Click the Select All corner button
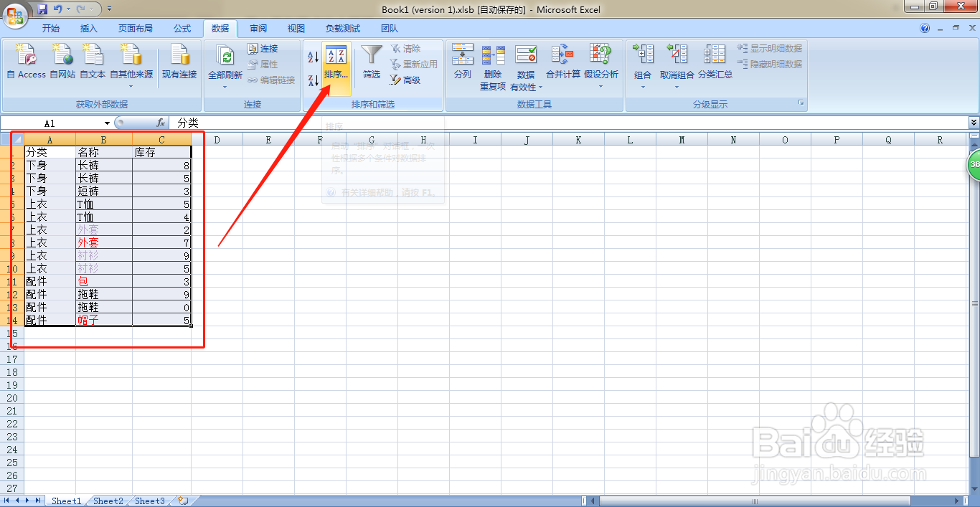 18,139
